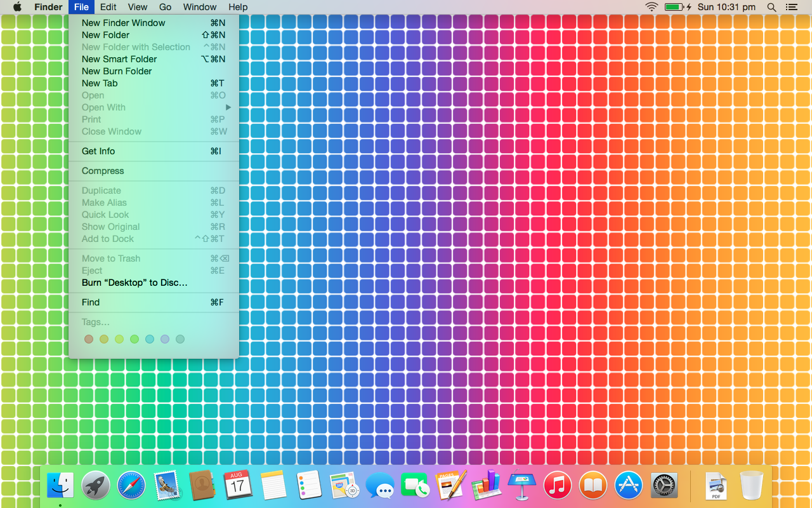Screen dimensions: 812x508
Task: Click the date and time clock
Action: pyautogui.click(x=726, y=7)
